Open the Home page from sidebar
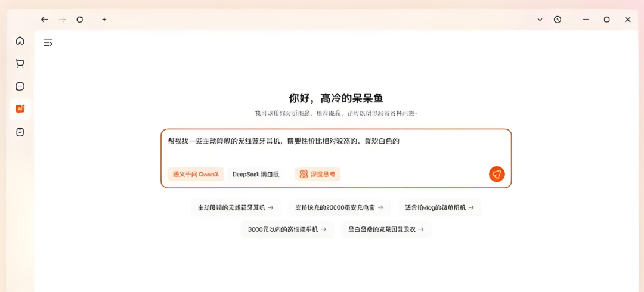Image resolution: width=644 pixels, height=292 pixels. point(20,41)
